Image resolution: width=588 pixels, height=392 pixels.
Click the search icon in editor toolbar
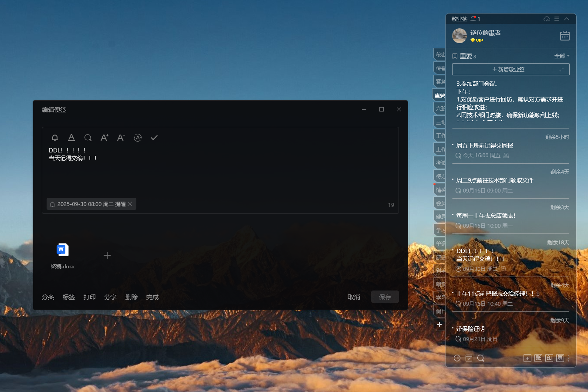(88, 138)
